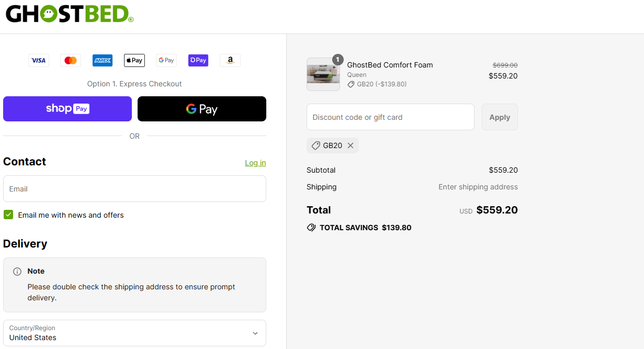
Task: Click the small Shop Pay icon
Action: [x=198, y=61]
